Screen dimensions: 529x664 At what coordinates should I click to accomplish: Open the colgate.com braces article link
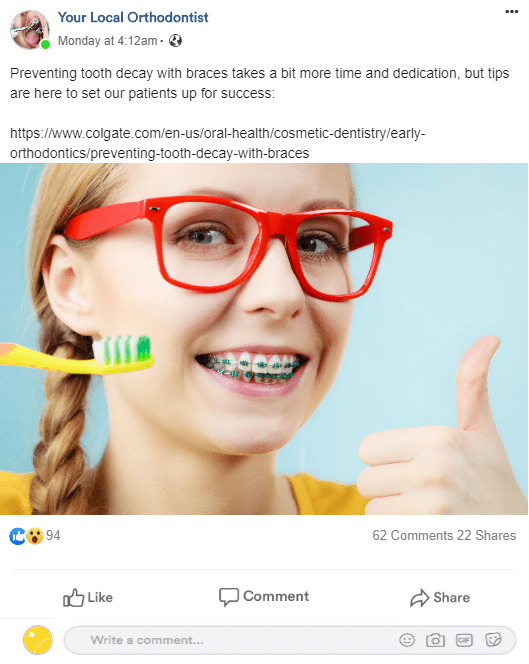tap(217, 143)
